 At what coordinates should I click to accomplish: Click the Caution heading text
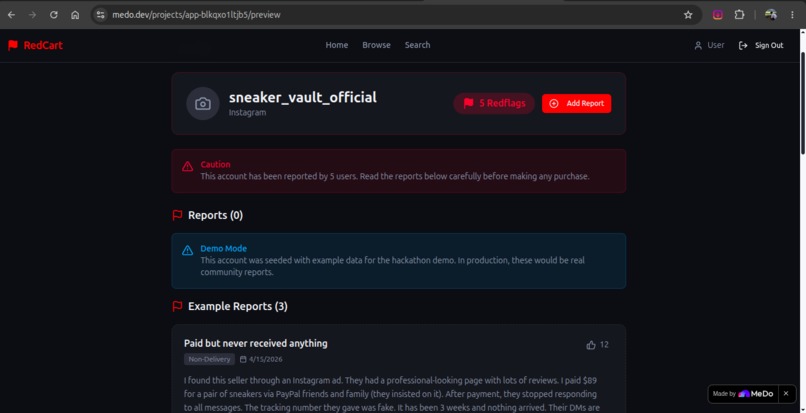(x=215, y=165)
